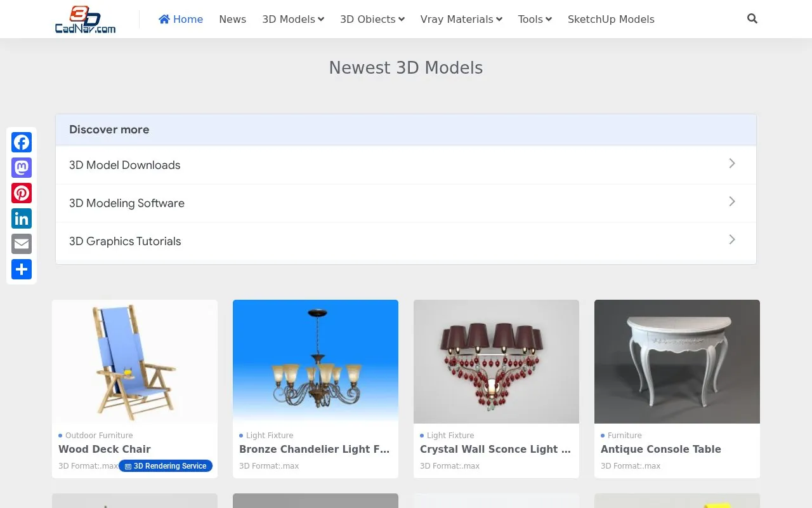The image size is (812, 508).
Task: Click chevron next to 3D Model Downloads
Action: pos(732,163)
